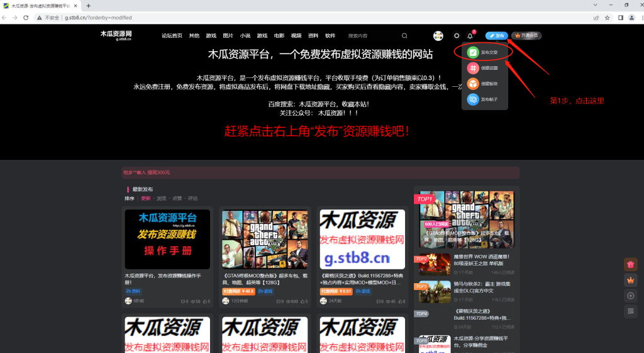Click the 创建话题 pink hashtag icon
The height and width of the screenshot is (353, 644).
pyautogui.click(x=473, y=68)
